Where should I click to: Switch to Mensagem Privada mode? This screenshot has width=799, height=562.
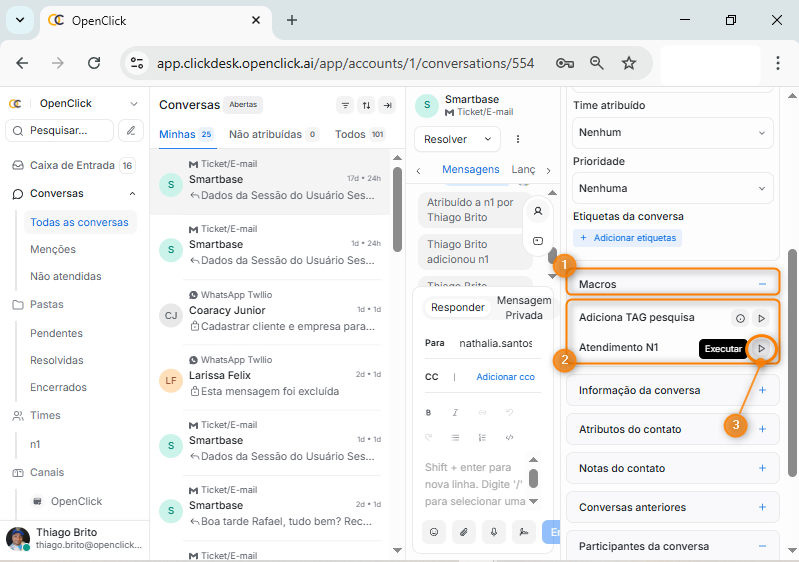click(524, 308)
